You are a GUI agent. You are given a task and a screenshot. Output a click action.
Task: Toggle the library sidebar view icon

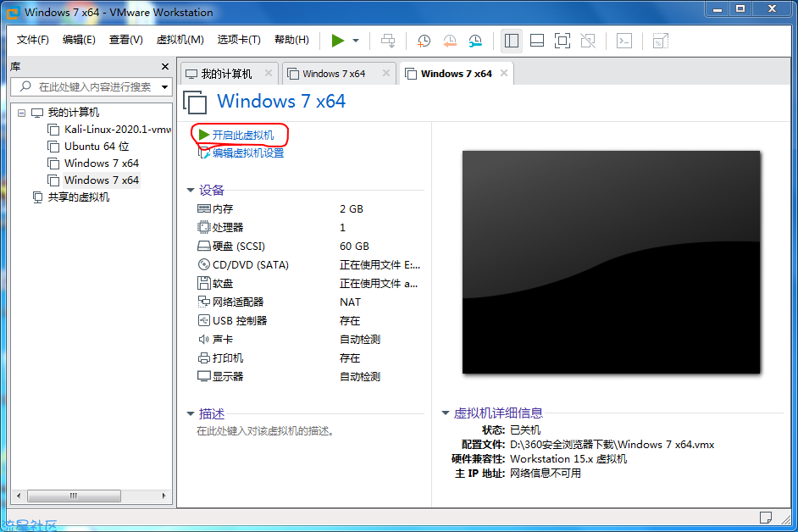[512, 41]
